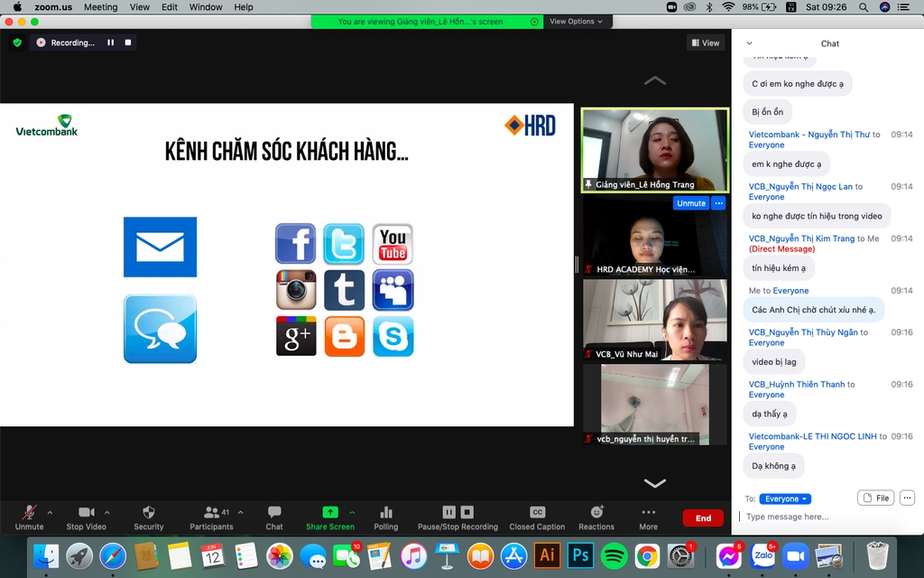Show next video thumbnails with down arrow
924x578 pixels.
(655, 483)
